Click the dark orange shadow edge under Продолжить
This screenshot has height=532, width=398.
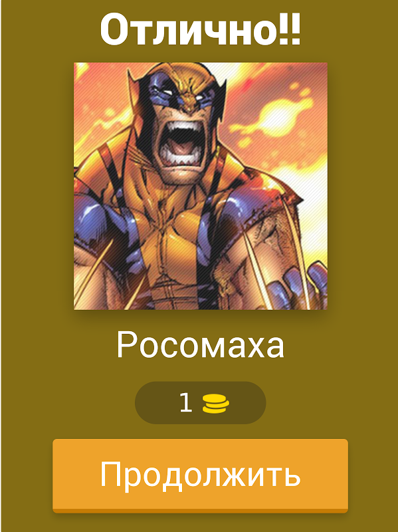tap(200, 511)
